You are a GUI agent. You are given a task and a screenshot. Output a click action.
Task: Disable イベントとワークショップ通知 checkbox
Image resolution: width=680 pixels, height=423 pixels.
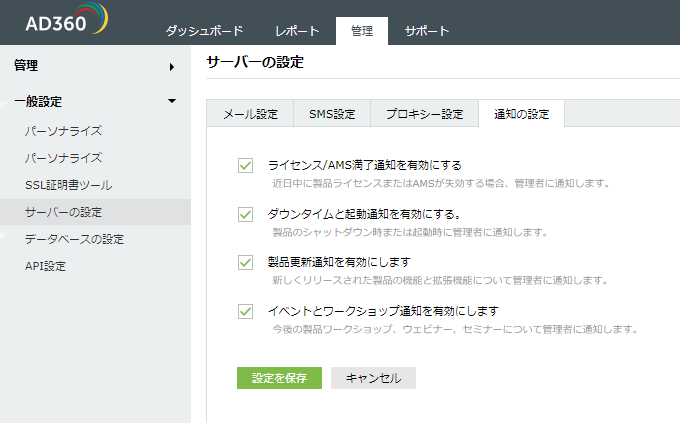coord(245,311)
